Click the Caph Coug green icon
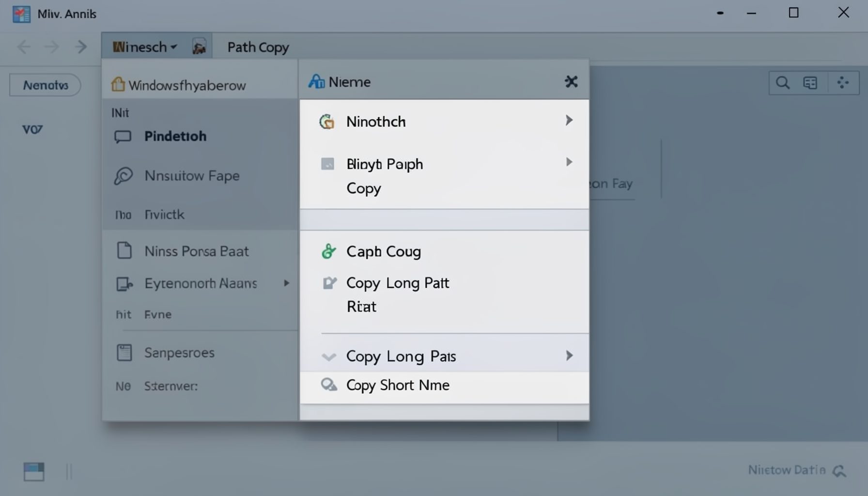868x496 pixels. [x=328, y=251]
